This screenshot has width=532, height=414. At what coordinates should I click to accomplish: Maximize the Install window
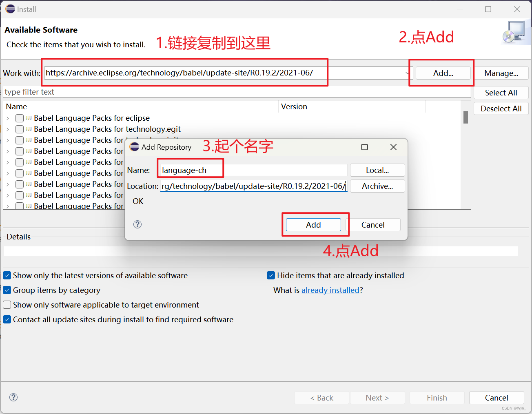488,9
